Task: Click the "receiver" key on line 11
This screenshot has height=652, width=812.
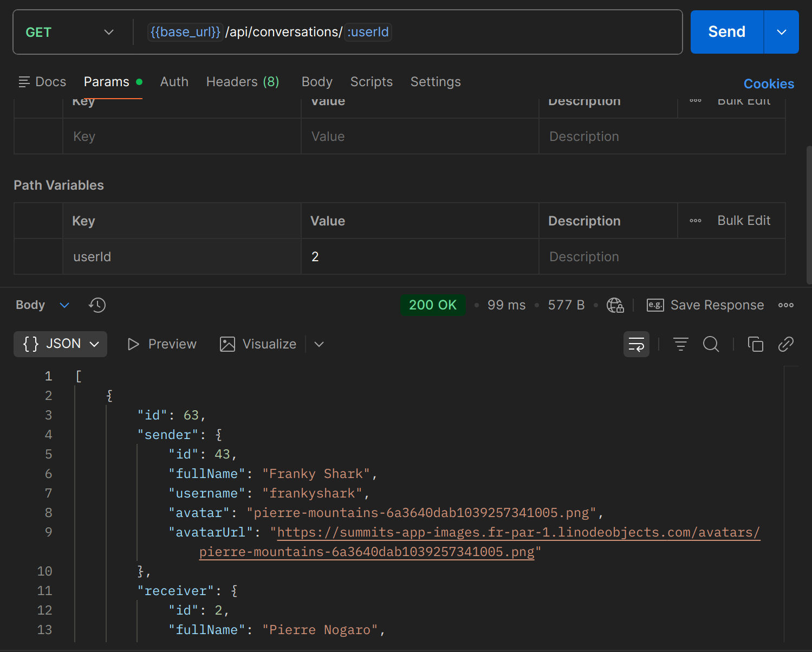Action: pyautogui.click(x=176, y=591)
